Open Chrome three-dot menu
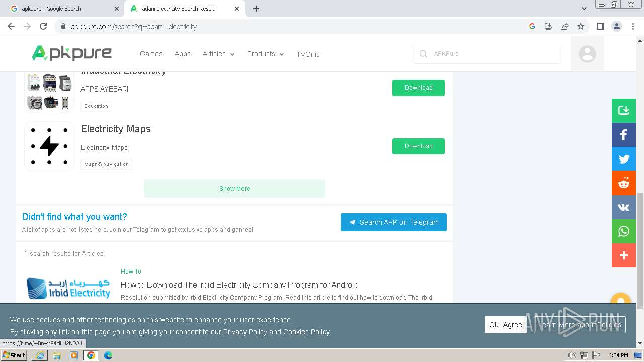644x362 pixels. (x=633, y=26)
